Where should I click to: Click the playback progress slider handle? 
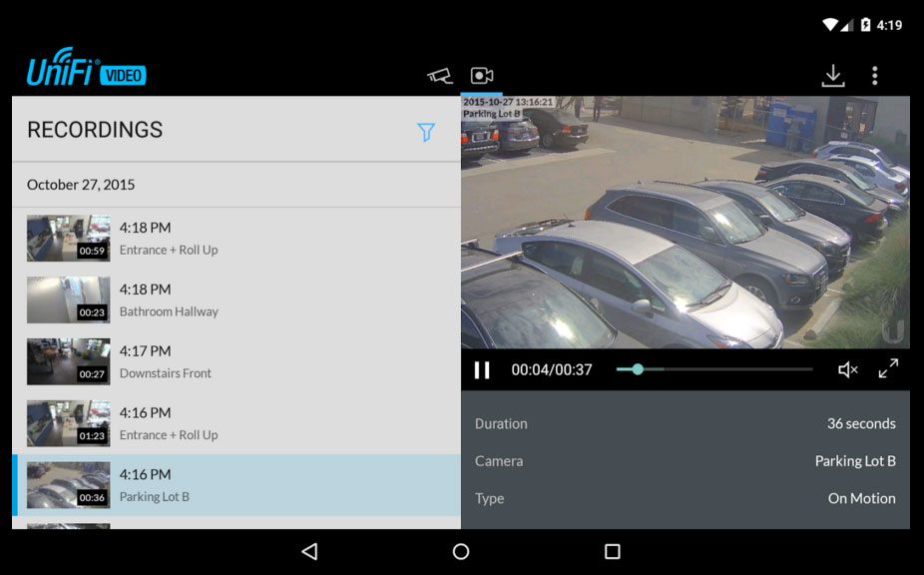[x=638, y=369]
